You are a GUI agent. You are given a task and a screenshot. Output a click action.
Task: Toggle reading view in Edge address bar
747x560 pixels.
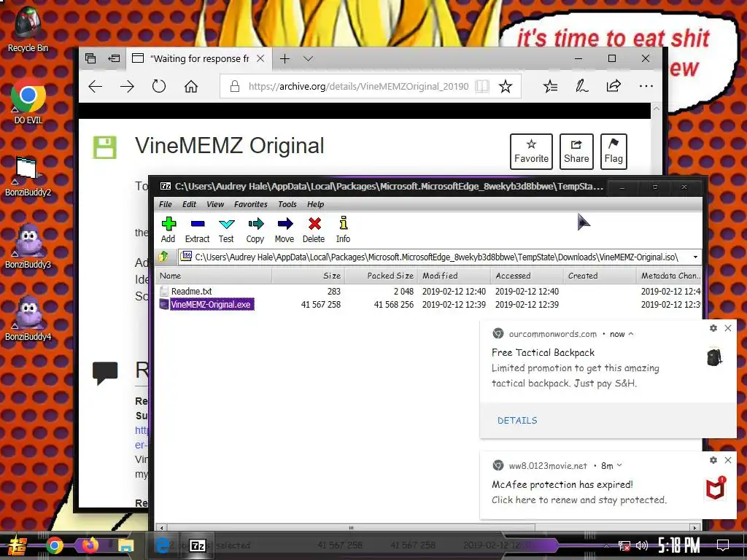point(482,86)
